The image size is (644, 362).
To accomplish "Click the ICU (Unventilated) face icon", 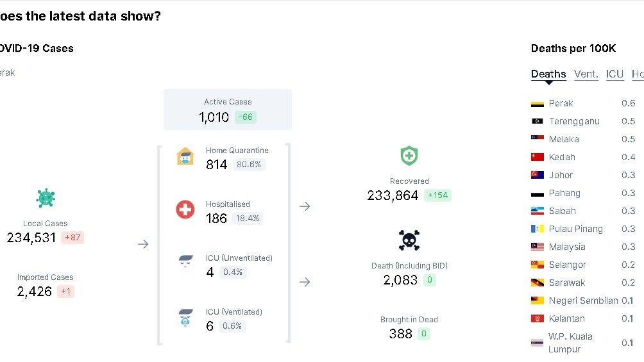I will pos(185,261).
